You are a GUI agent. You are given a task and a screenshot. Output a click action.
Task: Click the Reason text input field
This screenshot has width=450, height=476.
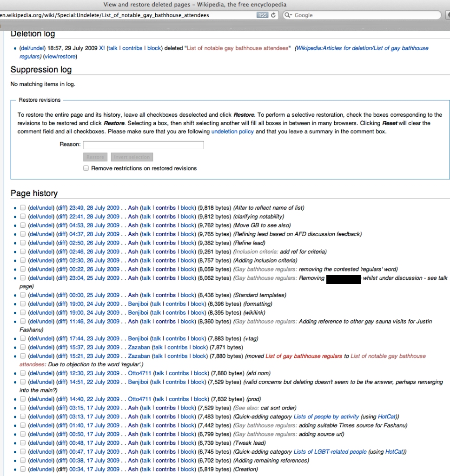[143, 145]
